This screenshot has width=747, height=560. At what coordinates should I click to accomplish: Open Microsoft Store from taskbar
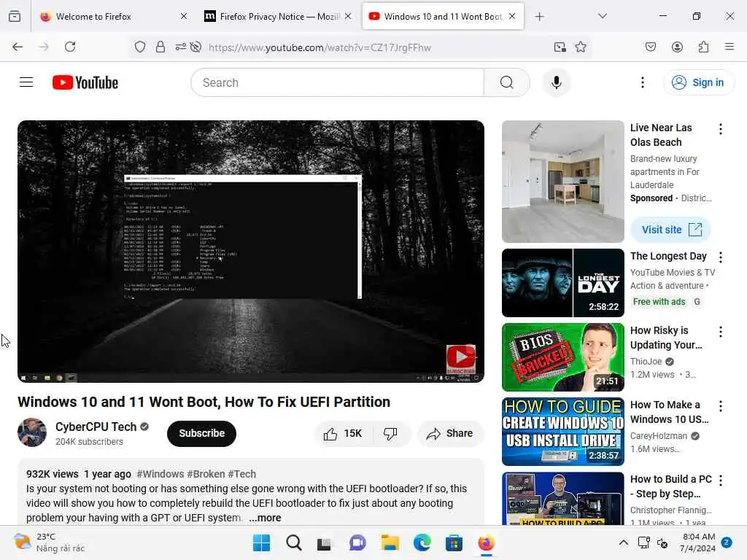(x=454, y=542)
